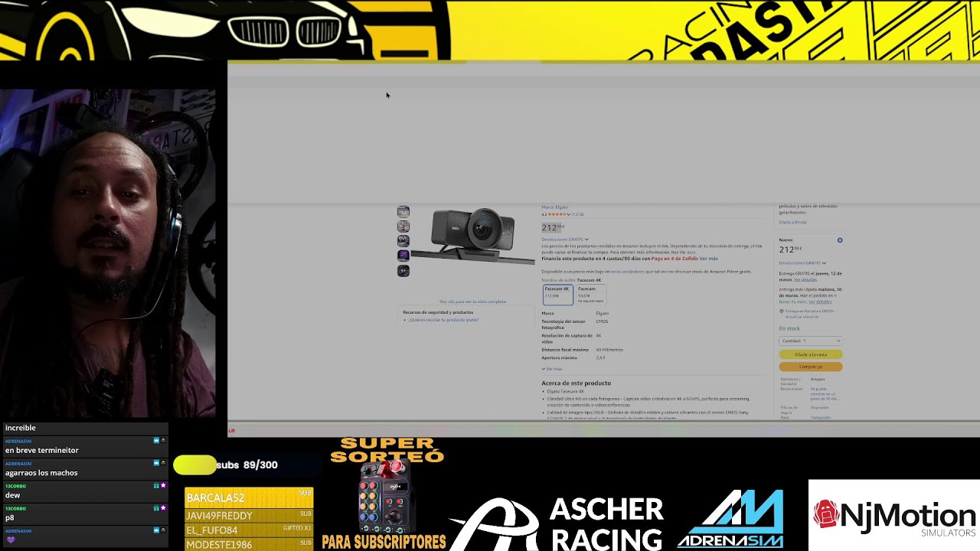Click the gift badge on the 'dew' chat row

pyautogui.click(x=156, y=486)
